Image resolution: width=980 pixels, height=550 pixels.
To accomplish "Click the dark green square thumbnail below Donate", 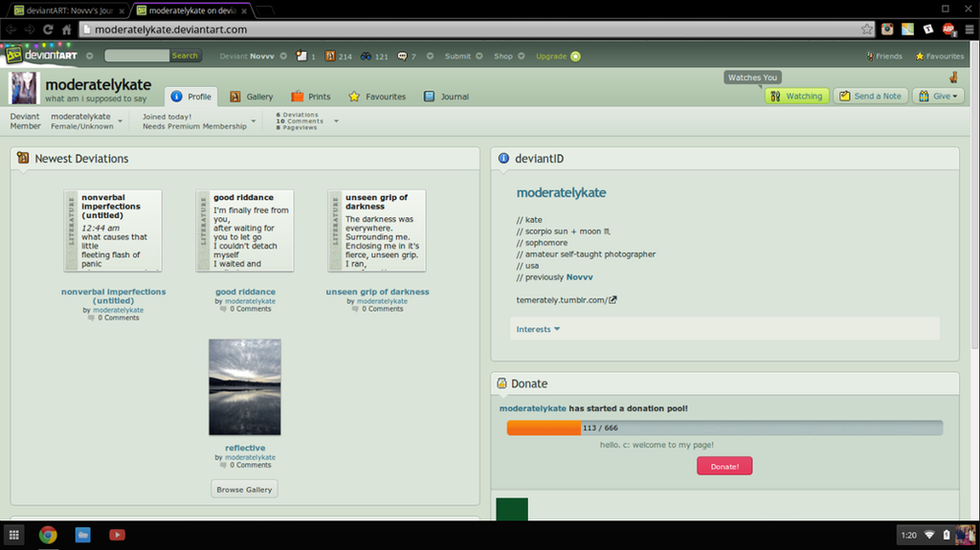I will click(512, 509).
